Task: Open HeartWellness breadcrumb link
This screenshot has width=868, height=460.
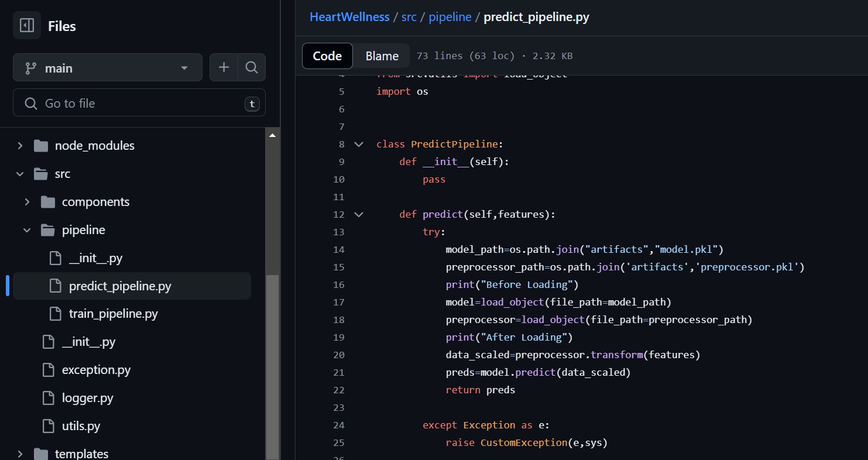Action: point(349,17)
